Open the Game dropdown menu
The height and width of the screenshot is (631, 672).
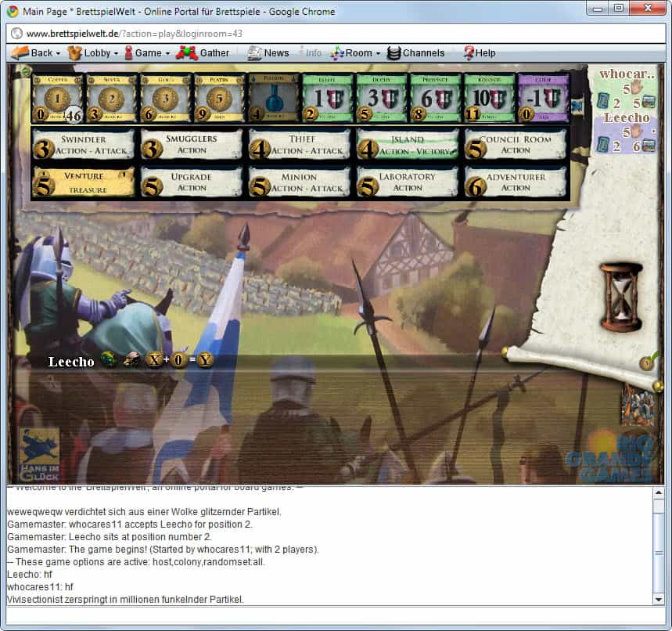tap(147, 52)
